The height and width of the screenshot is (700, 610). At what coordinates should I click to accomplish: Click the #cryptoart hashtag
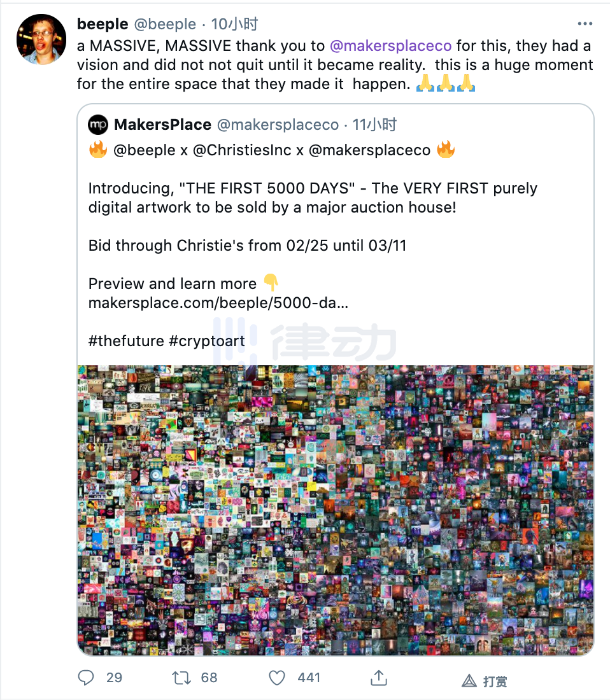[207, 341]
